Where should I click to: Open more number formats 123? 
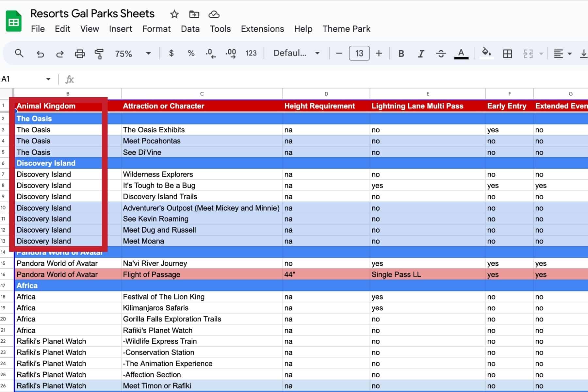[251, 53]
